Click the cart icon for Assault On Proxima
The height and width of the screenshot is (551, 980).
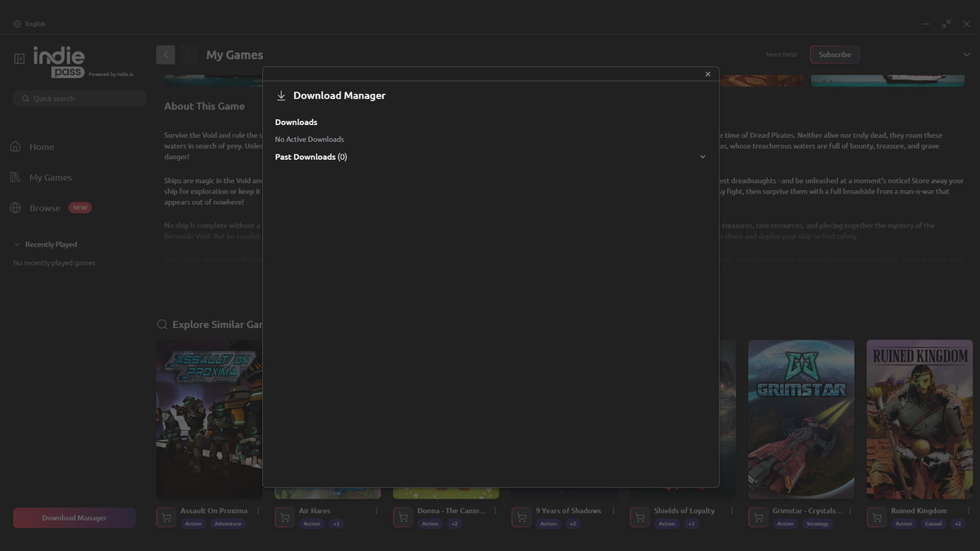tap(167, 518)
